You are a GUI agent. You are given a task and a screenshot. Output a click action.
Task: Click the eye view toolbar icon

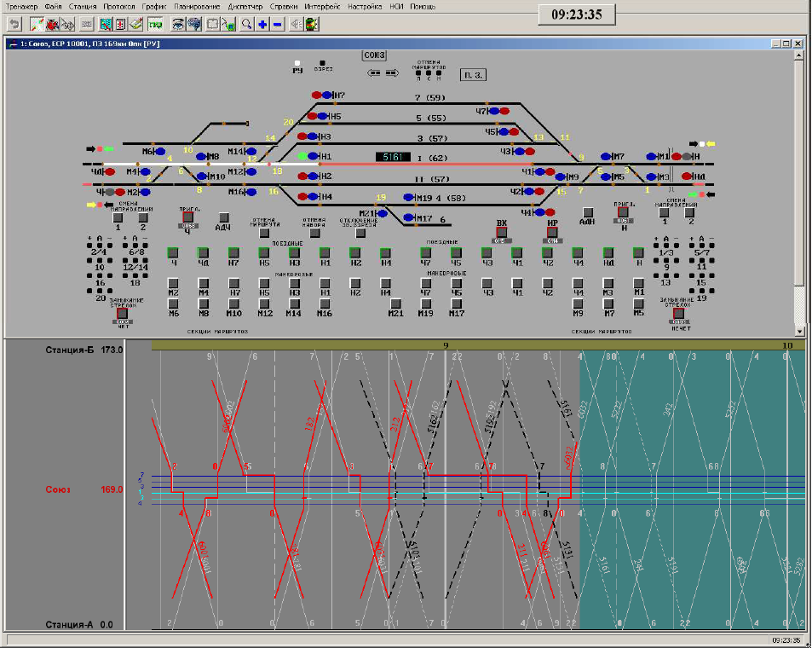[x=177, y=24]
